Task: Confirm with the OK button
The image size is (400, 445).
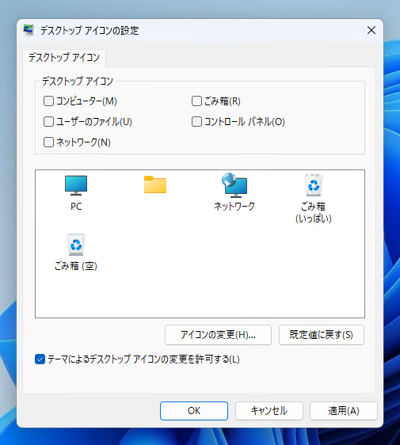Action: pos(194,411)
